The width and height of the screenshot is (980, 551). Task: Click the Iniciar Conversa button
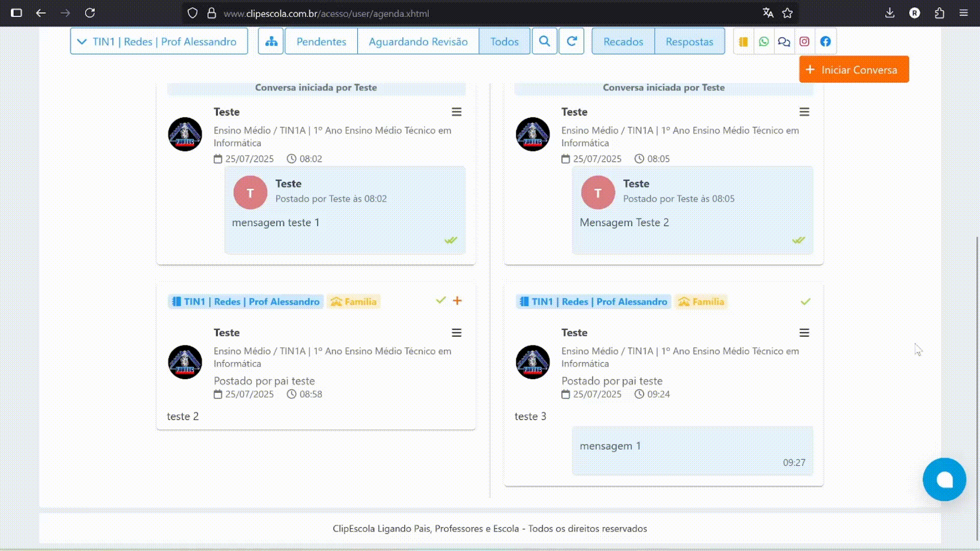[854, 69]
